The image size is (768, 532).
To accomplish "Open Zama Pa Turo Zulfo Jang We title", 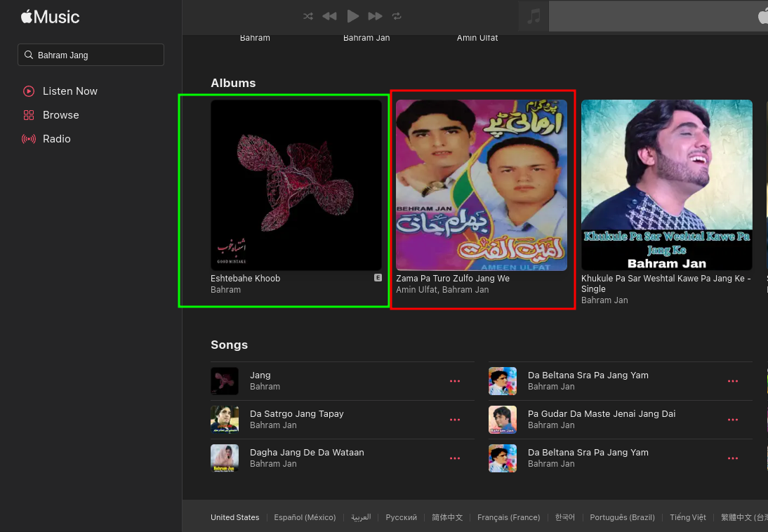I will click(x=453, y=278).
